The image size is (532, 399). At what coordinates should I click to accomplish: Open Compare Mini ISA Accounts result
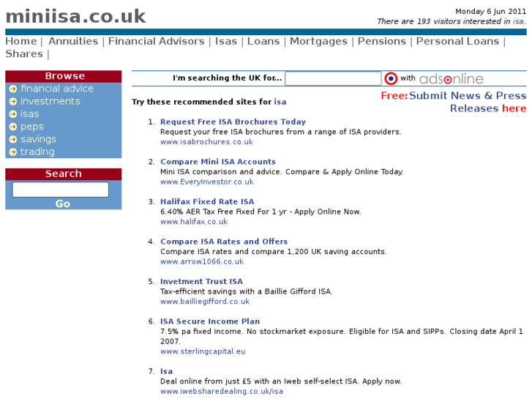point(218,162)
